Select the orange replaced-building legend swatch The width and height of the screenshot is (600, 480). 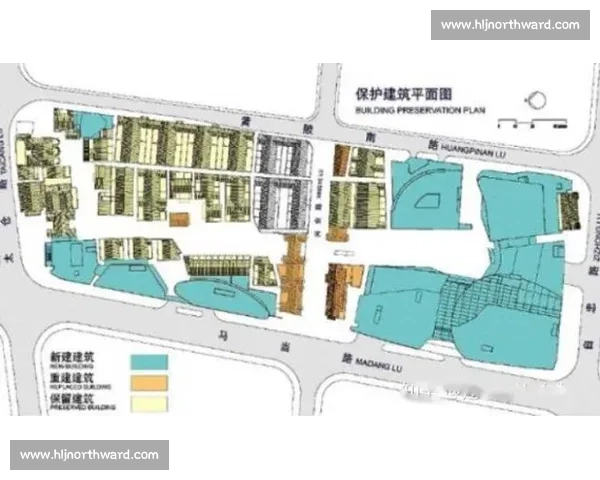(x=149, y=383)
